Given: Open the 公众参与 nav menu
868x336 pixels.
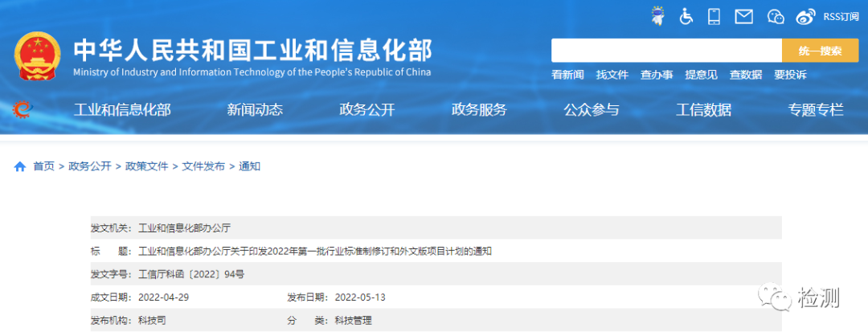Looking at the screenshot, I should [592, 109].
